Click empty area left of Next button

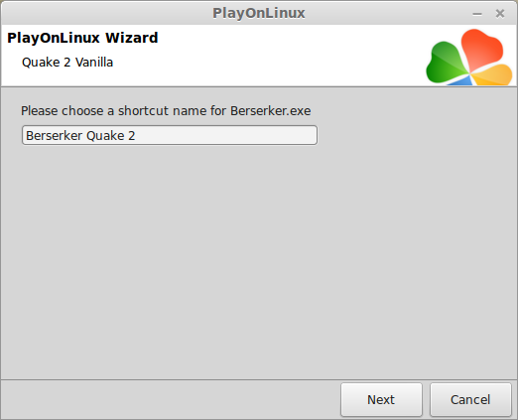click(171, 399)
